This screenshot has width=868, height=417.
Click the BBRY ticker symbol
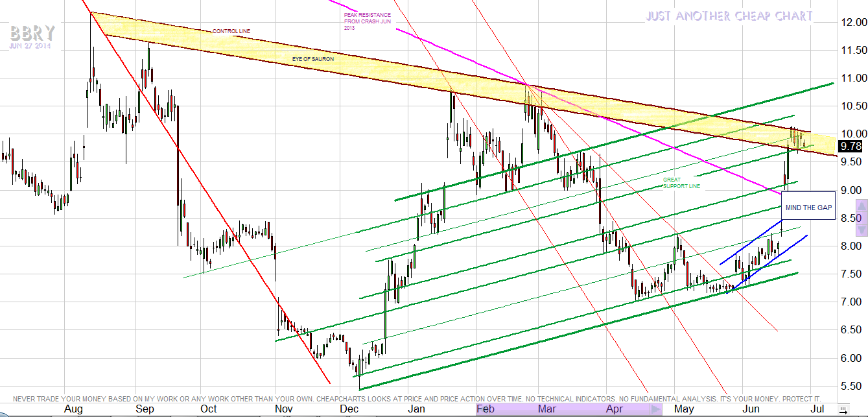coord(32,33)
